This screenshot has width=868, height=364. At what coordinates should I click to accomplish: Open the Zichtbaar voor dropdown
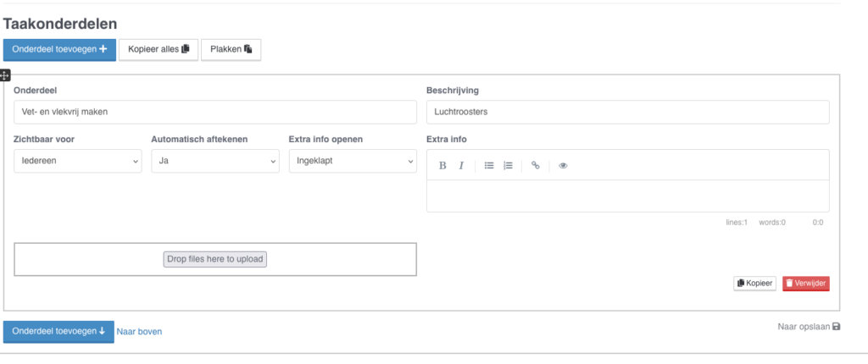pyautogui.click(x=78, y=161)
